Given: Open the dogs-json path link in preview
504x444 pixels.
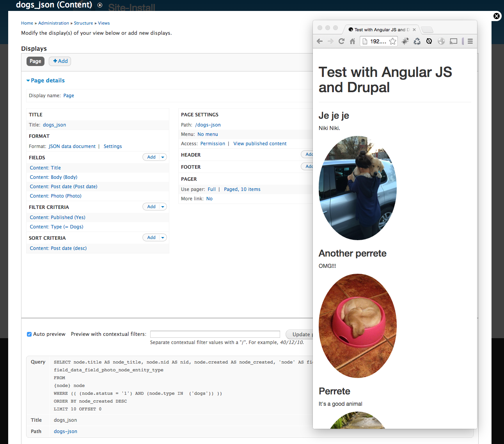Looking at the screenshot, I should [66, 432].
